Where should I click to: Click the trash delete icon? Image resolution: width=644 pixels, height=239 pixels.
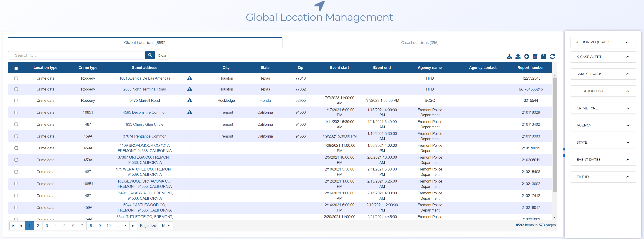tap(535, 56)
